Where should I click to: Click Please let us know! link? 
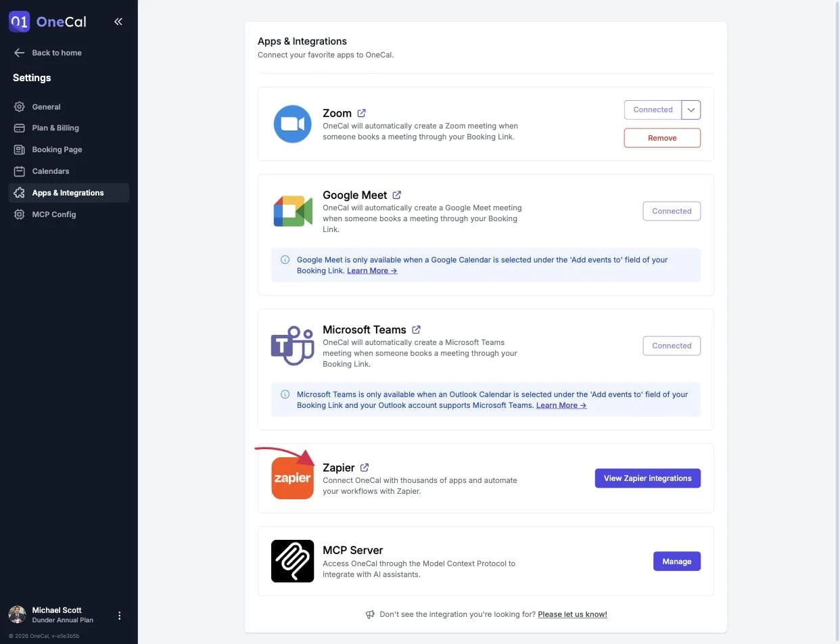click(572, 614)
